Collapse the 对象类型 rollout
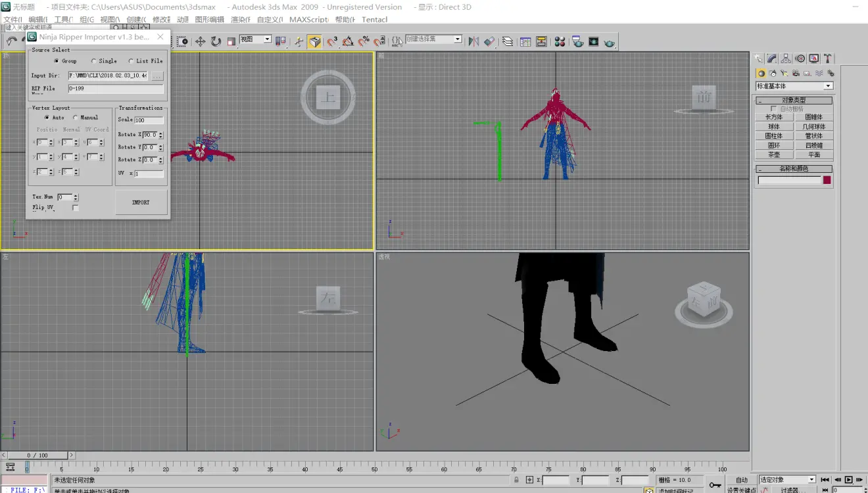The image size is (868, 493). tap(794, 101)
